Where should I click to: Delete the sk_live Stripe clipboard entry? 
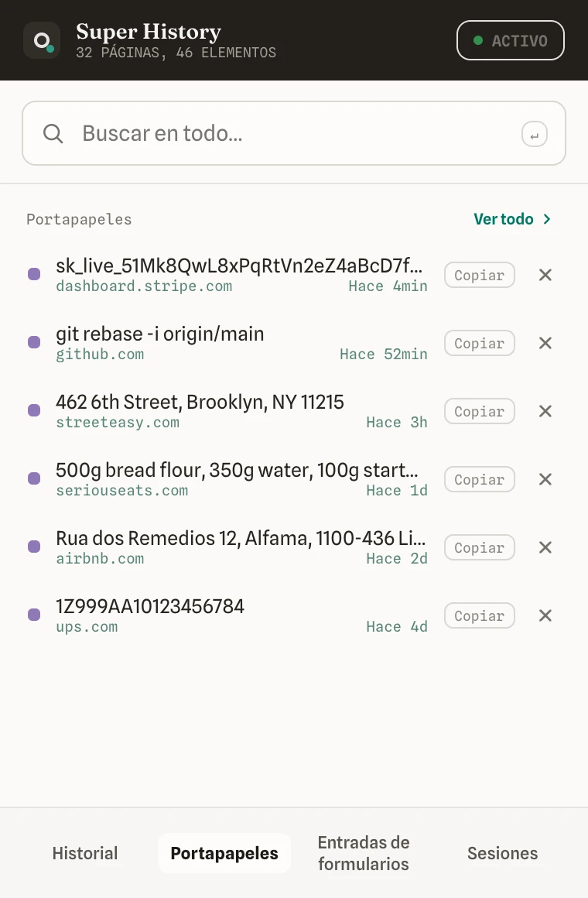pyautogui.click(x=545, y=275)
